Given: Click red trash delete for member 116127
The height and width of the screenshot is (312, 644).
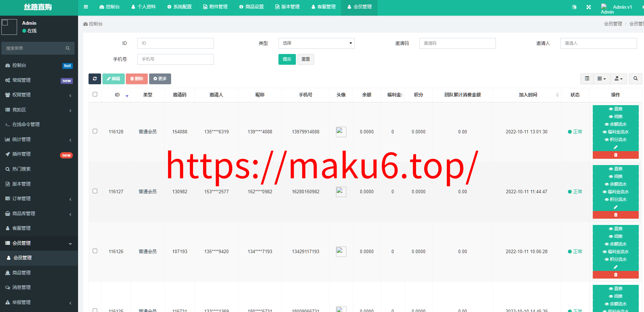Looking at the screenshot, I should 616,215.
